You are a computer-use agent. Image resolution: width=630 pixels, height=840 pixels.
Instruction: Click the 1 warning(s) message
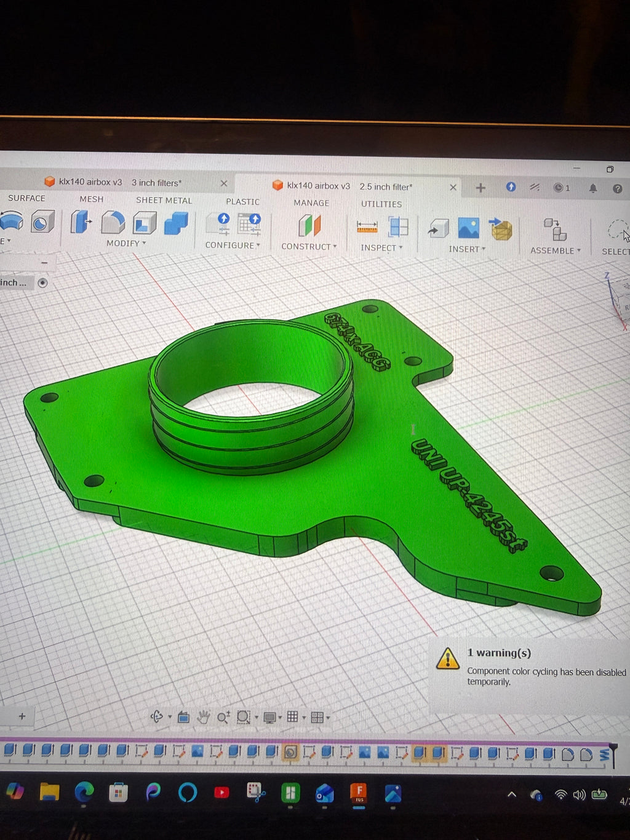tap(499, 653)
